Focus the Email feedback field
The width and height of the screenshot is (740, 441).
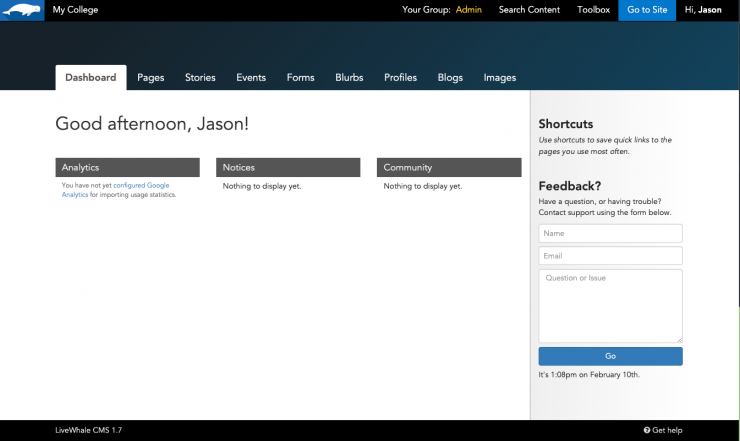pyautogui.click(x=610, y=256)
